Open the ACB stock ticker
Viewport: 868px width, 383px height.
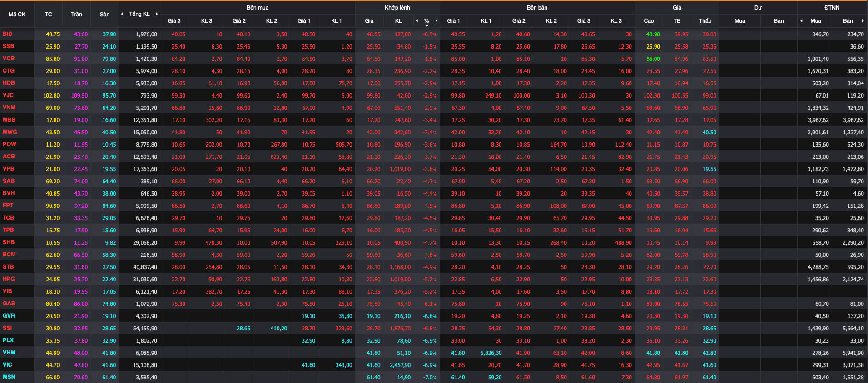tap(9, 157)
